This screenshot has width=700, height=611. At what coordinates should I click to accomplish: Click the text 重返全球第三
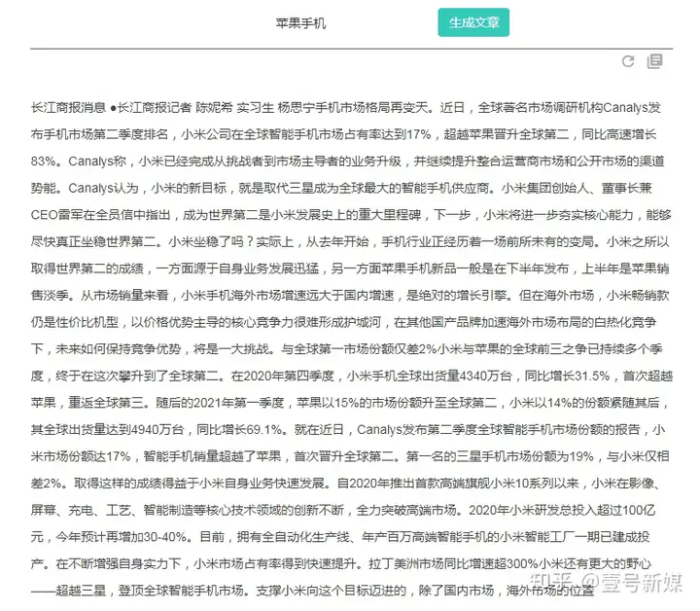(x=106, y=403)
